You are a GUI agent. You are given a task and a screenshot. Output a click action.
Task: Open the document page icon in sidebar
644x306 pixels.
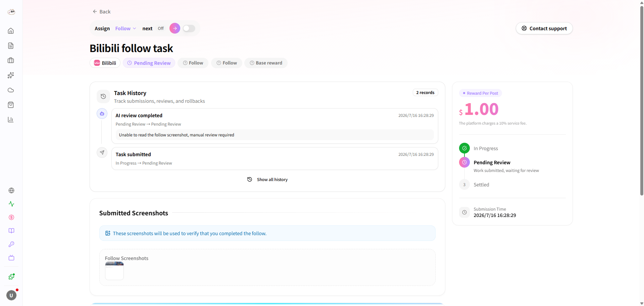11,46
